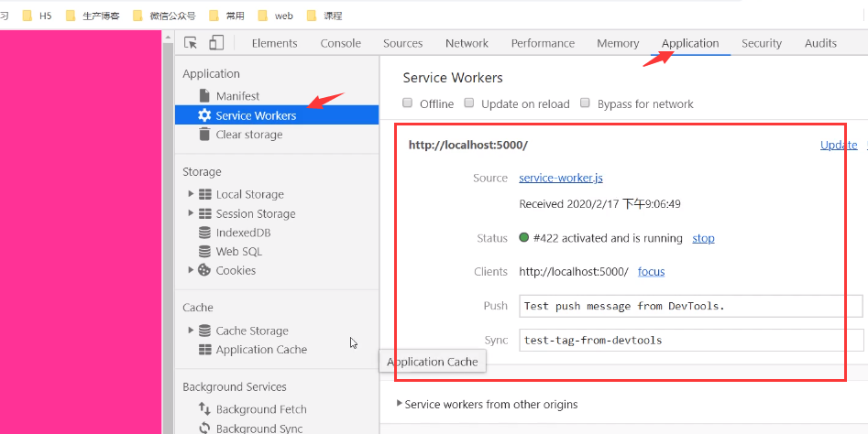Viewport: 868px width, 434px height.
Task: Expand Service workers from other origins
Action: [400, 404]
